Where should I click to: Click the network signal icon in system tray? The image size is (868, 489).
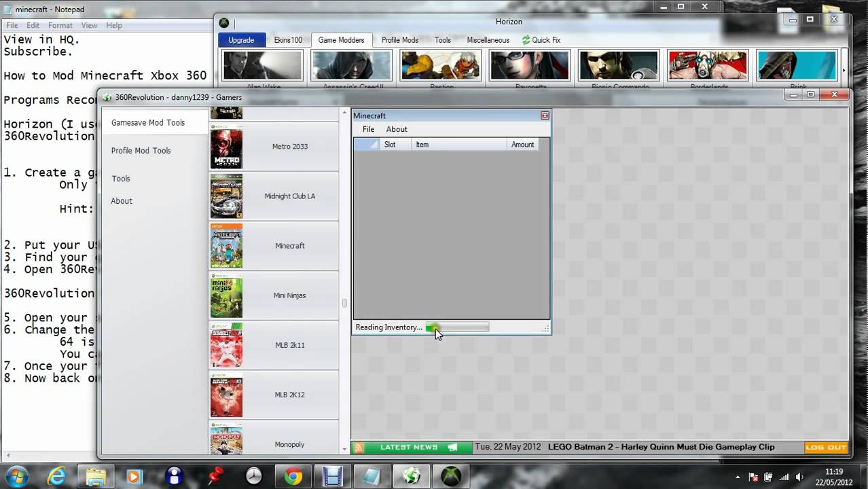tap(784, 477)
